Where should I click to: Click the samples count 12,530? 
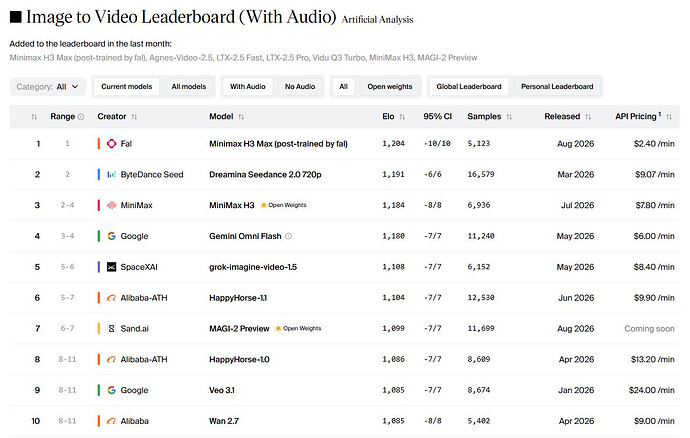pos(481,298)
